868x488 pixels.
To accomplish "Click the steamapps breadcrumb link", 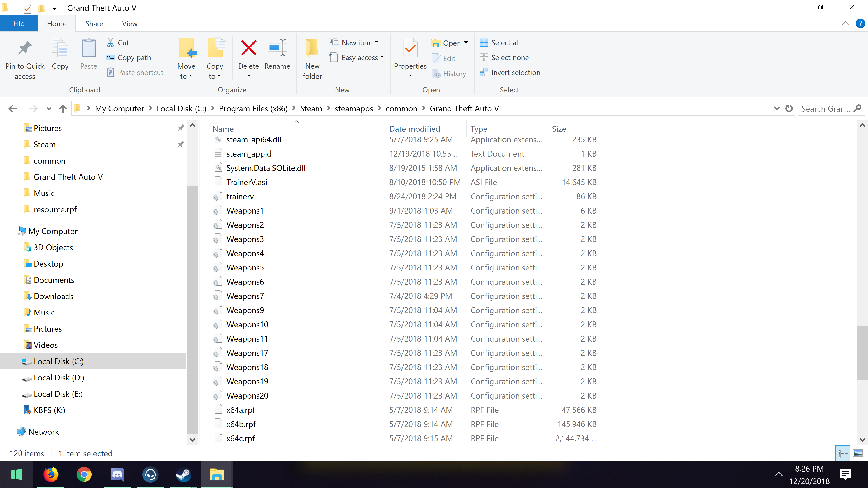I will (354, 108).
